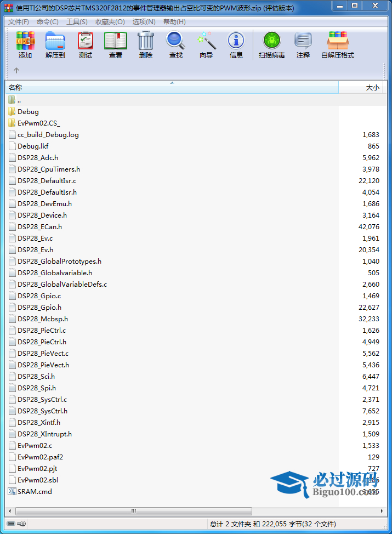The height and width of the screenshot is (534, 392).
Task: Select DSP28_DefaultIsr.c file
Action: click(x=47, y=181)
